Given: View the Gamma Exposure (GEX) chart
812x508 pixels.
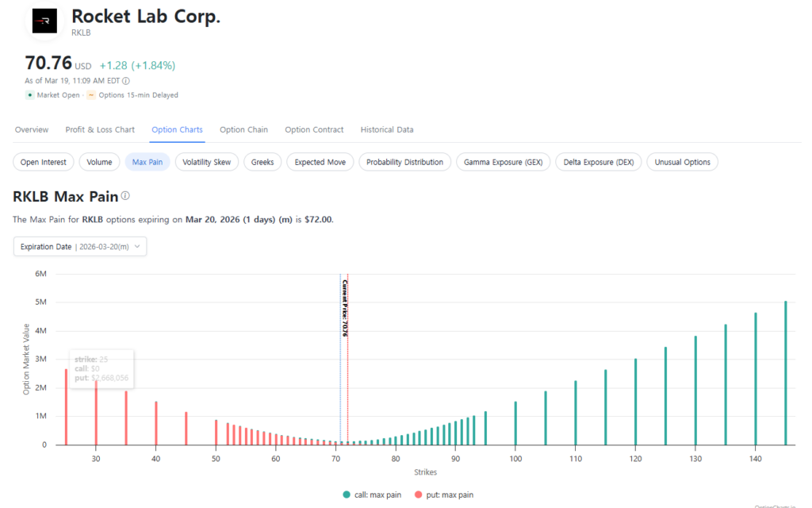Looking at the screenshot, I should coord(503,162).
